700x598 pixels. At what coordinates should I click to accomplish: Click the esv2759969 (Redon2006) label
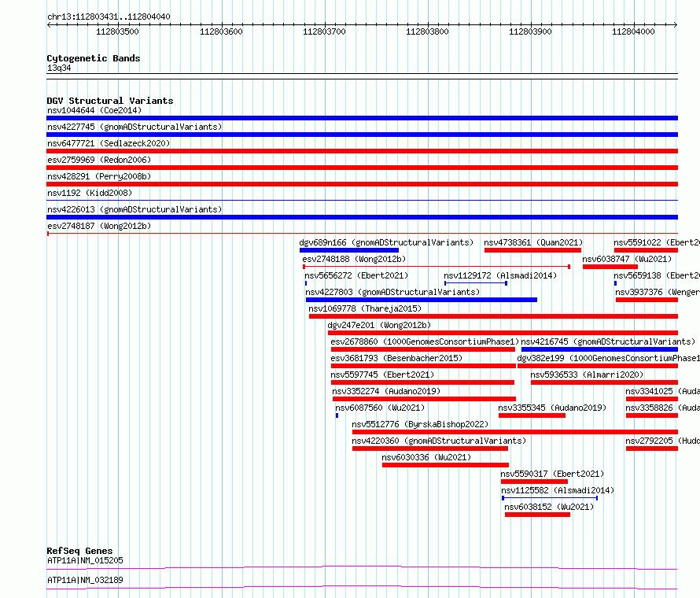click(99, 160)
